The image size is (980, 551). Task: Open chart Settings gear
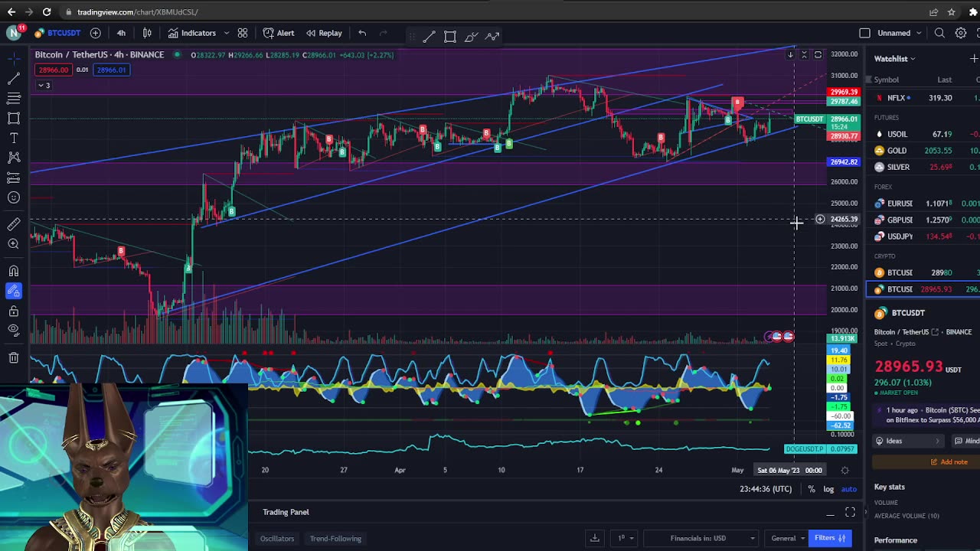[x=960, y=33]
